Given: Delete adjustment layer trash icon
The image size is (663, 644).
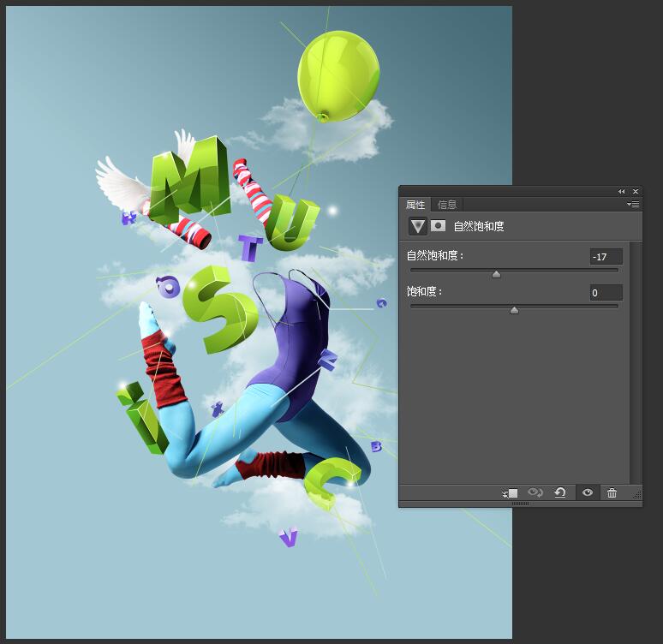Looking at the screenshot, I should coord(612,492).
